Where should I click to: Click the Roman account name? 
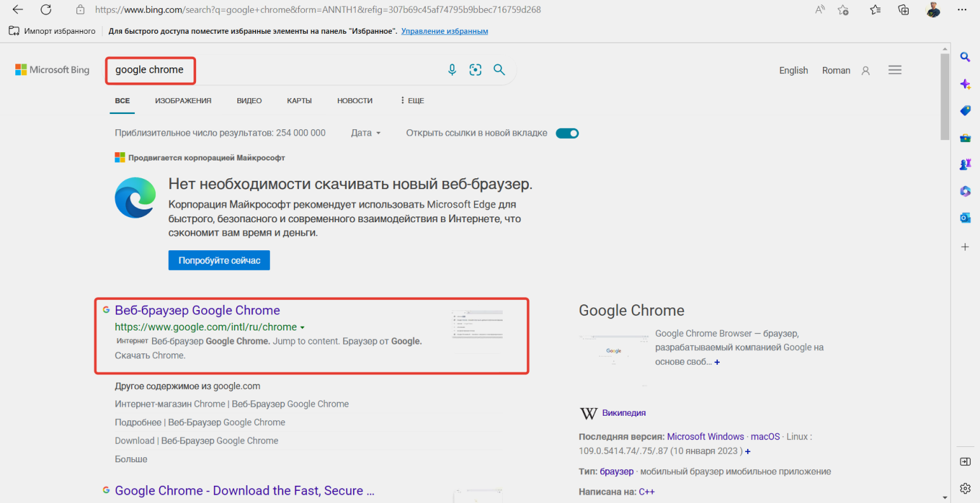[x=836, y=71]
